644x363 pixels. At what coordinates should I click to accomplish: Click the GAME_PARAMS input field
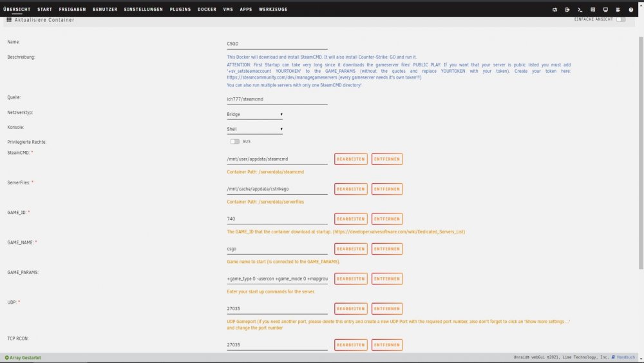[x=277, y=279]
